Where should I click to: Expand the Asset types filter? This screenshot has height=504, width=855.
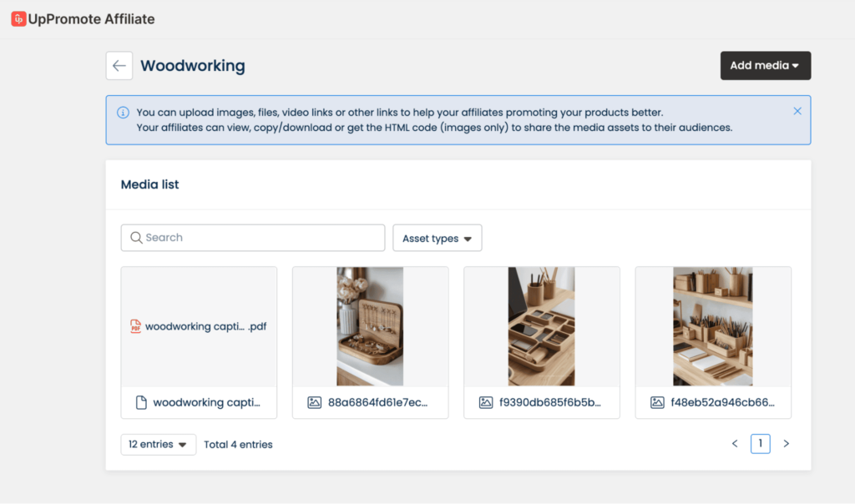point(437,239)
